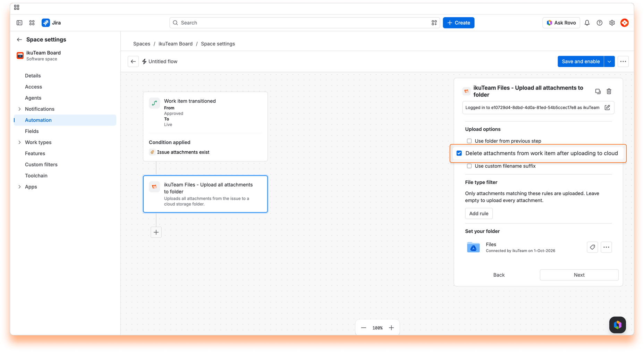Open the app switcher grid icon
This screenshot has height=352, width=644.
pyautogui.click(x=32, y=23)
